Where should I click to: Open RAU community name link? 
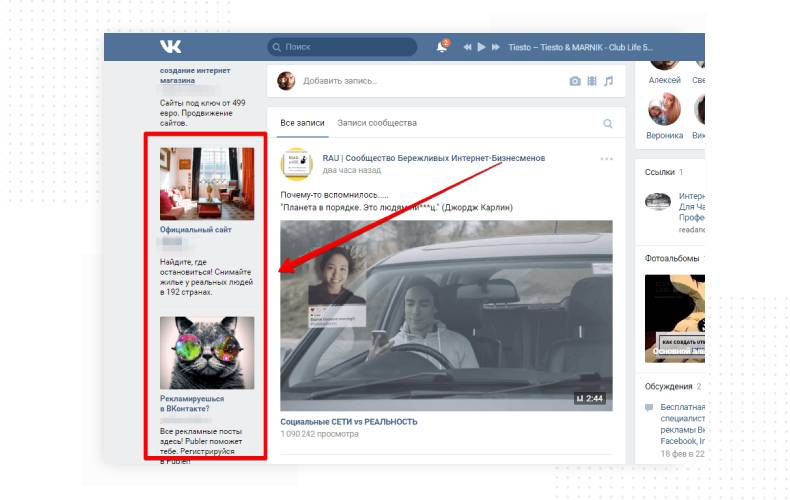coord(434,158)
